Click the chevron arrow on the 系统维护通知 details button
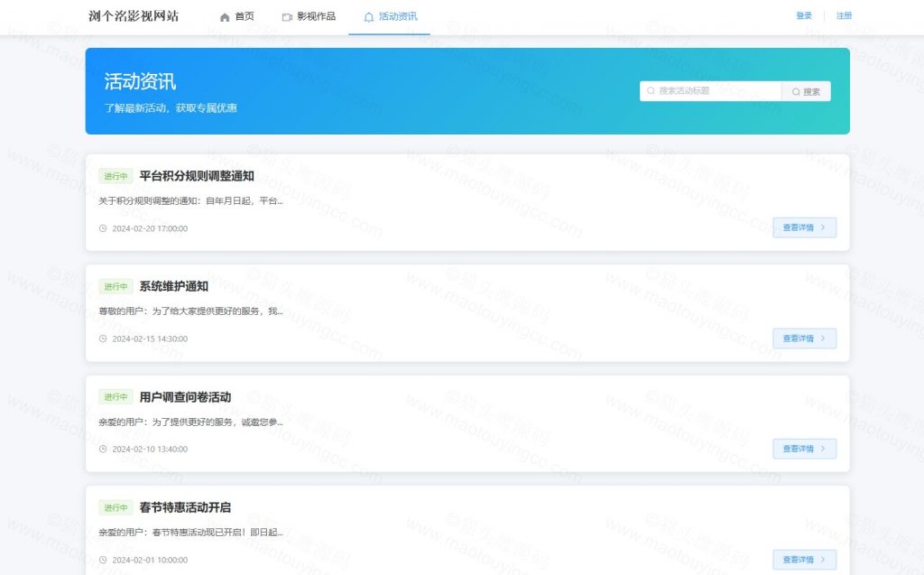This screenshot has height=575, width=924. coord(823,339)
